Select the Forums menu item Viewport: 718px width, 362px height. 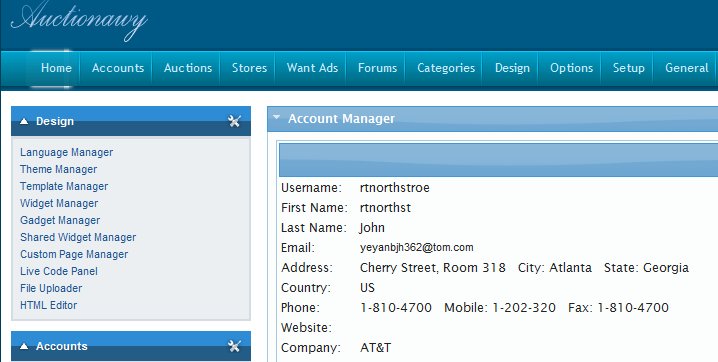(x=377, y=68)
